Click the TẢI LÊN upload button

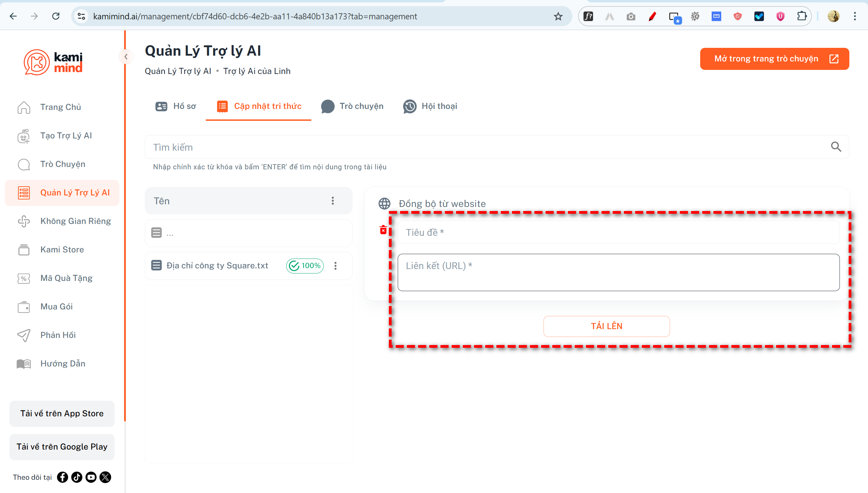pyautogui.click(x=606, y=326)
